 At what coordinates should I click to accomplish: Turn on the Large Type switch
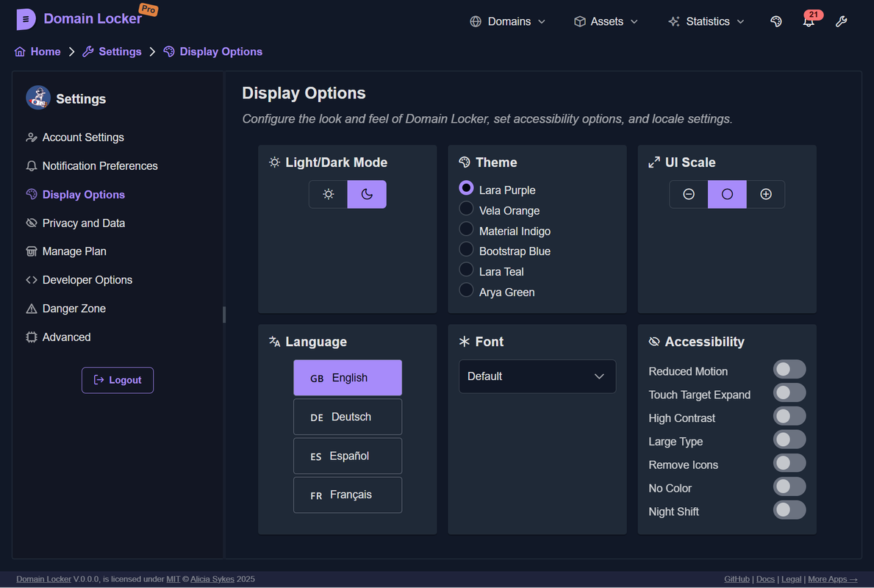coord(789,440)
